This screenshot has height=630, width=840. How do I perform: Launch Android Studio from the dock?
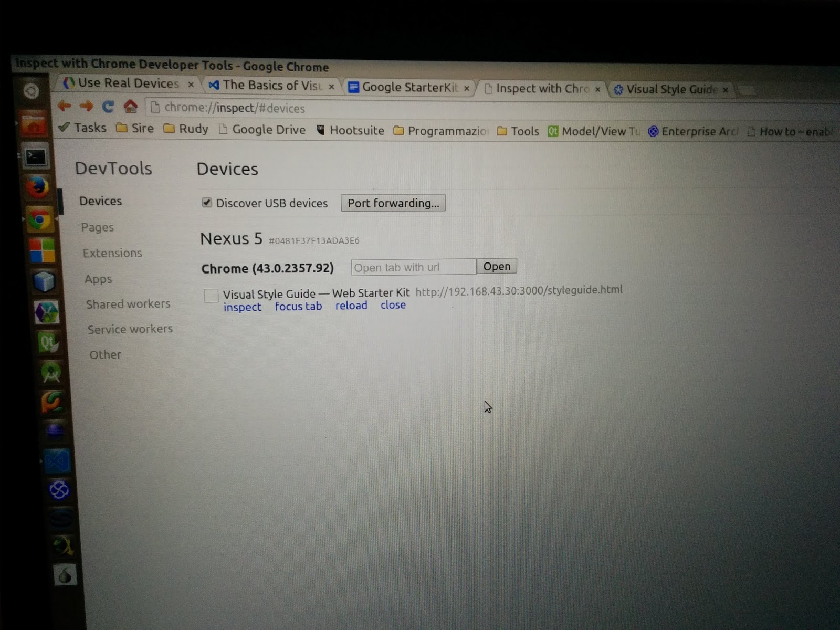point(51,373)
